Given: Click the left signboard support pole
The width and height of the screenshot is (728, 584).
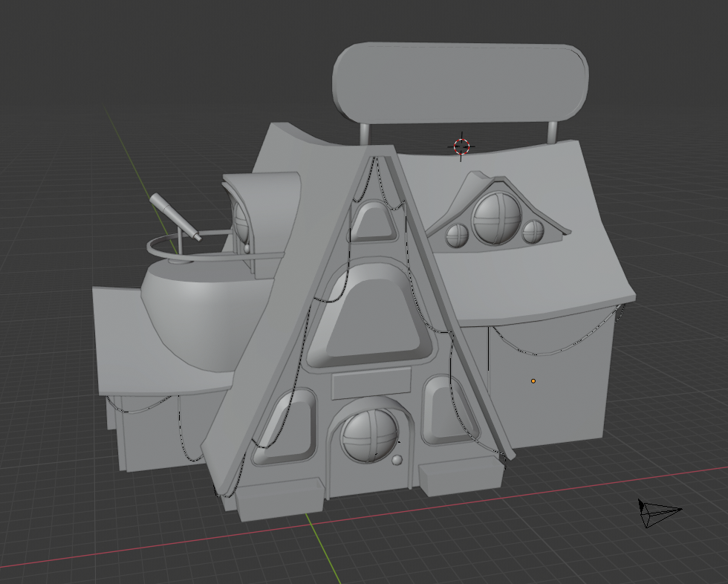Looking at the screenshot, I should pyautogui.click(x=365, y=134).
